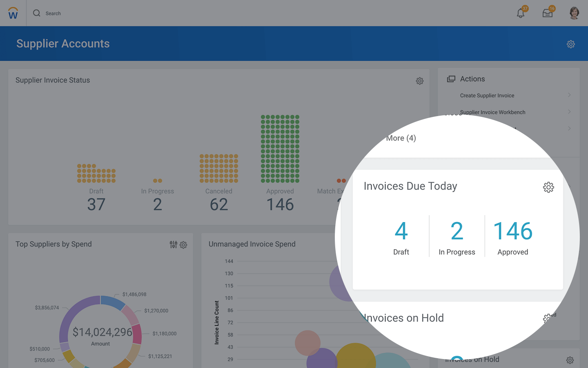Open Supplier Invoice Workbench action
The image size is (588, 368).
pyautogui.click(x=492, y=112)
